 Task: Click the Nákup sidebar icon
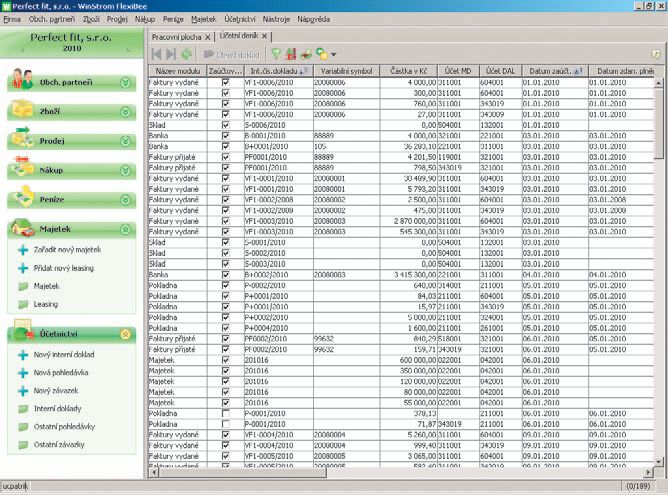pyautogui.click(x=23, y=166)
